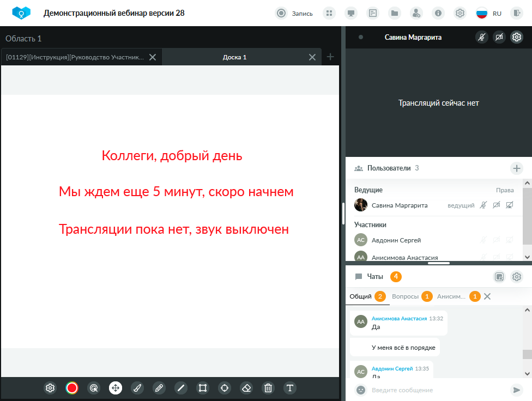Add a new tab with the plus icon
The image size is (532, 401).
pyautogui.click(x=330, y=57)
